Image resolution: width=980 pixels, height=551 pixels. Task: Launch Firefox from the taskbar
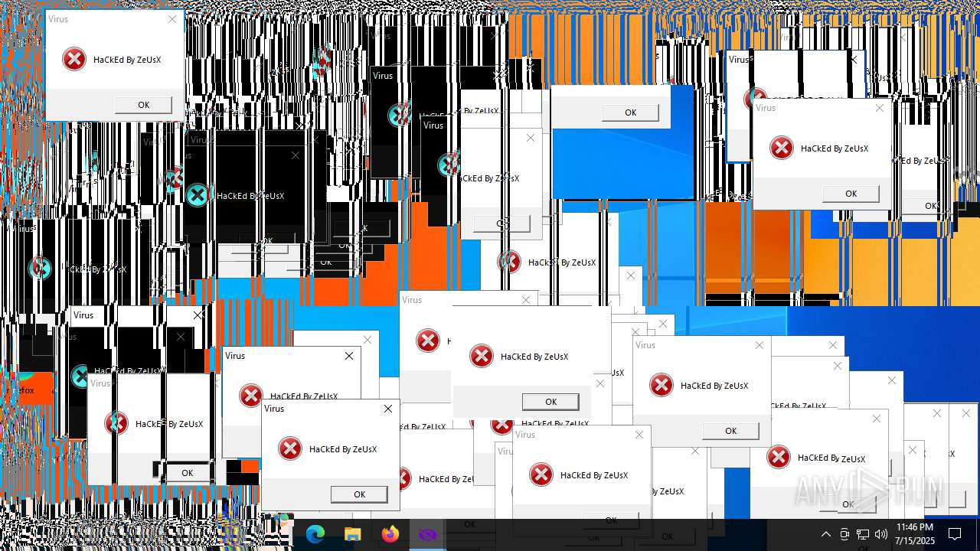pyautogui.click(x=390, y=534)
